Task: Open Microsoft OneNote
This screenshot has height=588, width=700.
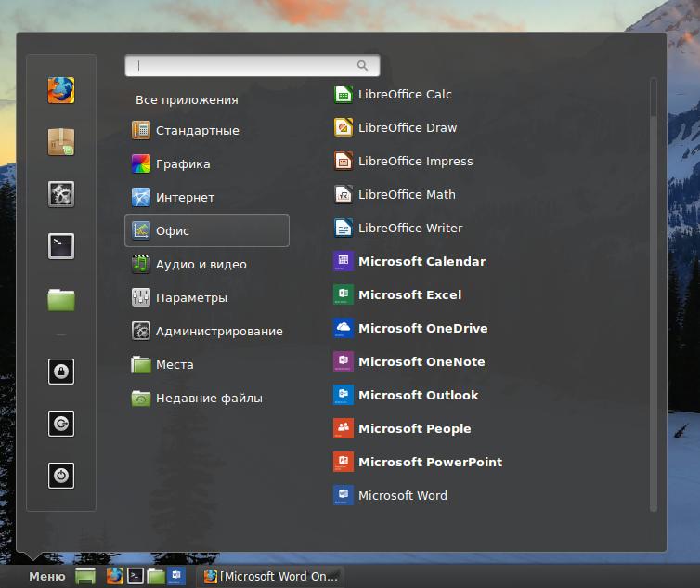Action: (x=409, y=362)
